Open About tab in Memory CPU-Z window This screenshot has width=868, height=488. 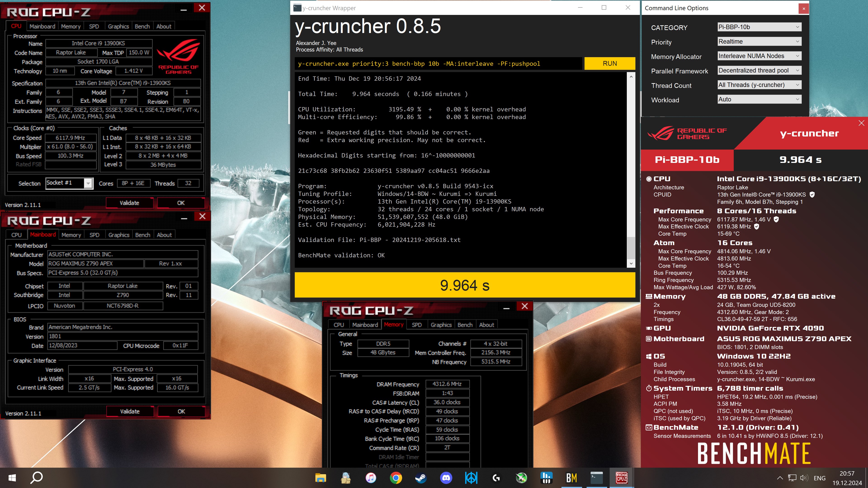487,325
